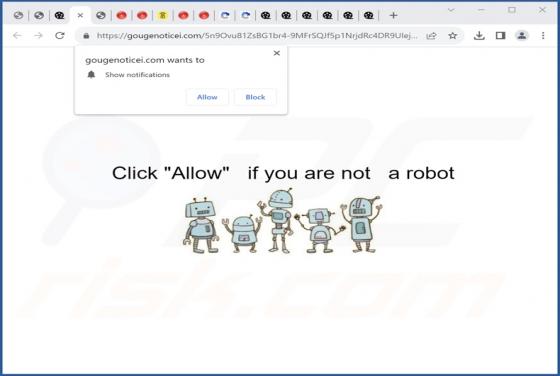Image resolution: width=560 pixels, height=376 pixels.
Task: Bookmark this page with the star icon
Action: click(452, 36)
